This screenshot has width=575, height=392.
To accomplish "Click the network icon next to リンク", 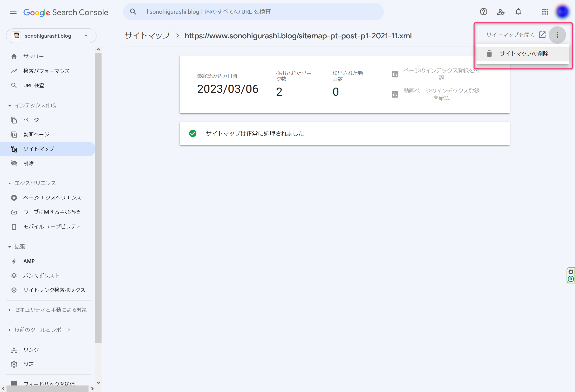I will click(14, 350).
